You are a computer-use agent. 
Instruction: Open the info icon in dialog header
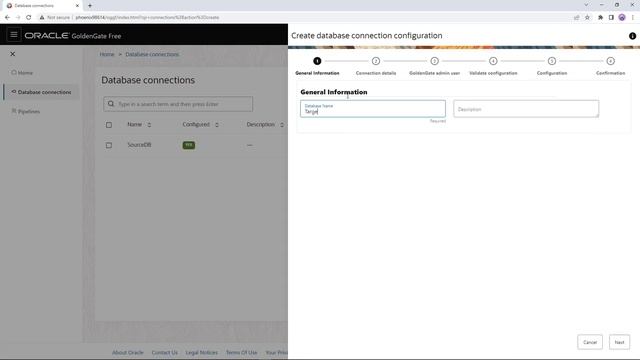pos(632,36)
